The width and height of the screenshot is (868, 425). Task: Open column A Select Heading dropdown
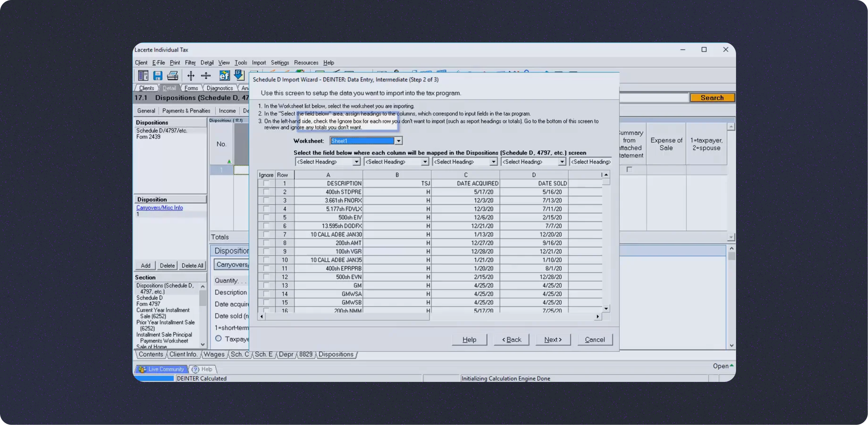click(356, 162)
